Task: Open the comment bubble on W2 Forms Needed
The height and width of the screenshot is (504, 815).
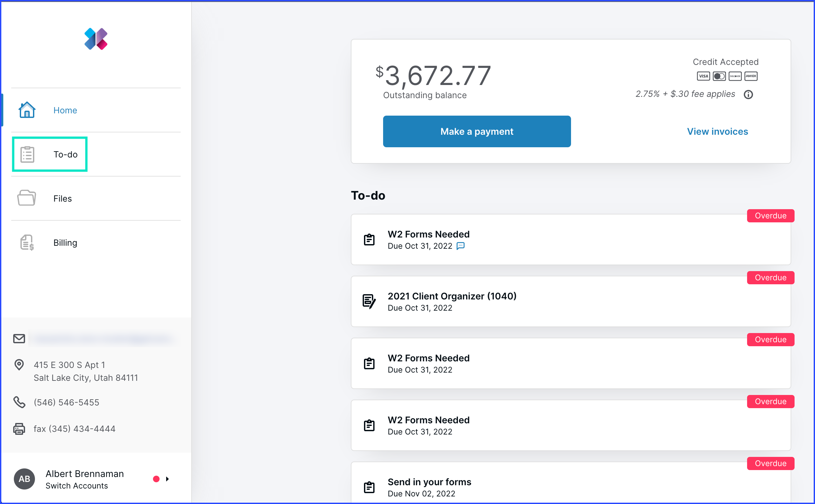Action: (x=461, y=246)
